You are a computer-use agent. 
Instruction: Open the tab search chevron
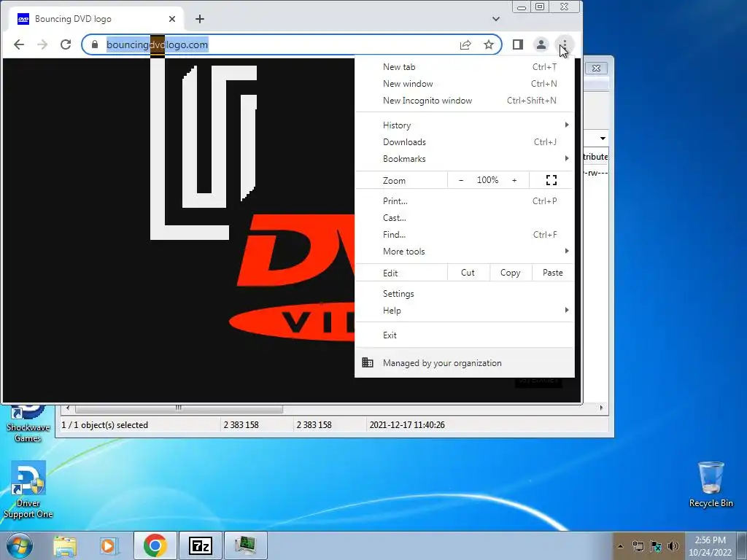496,19
